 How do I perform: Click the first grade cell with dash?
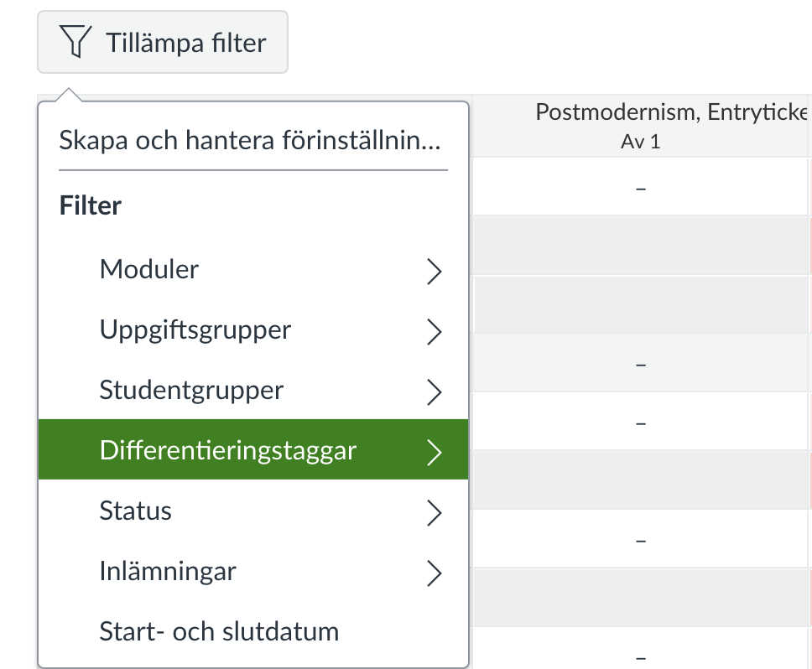click(641, 189)
